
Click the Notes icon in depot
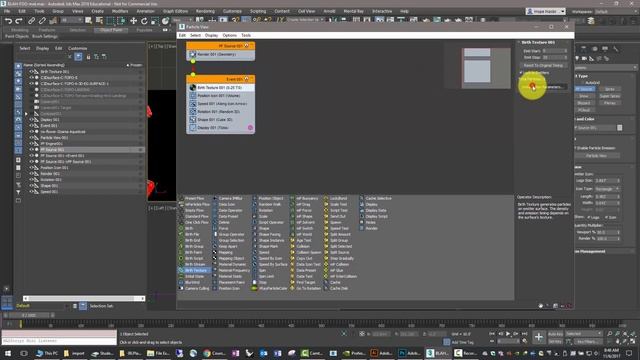pos(361,222)
